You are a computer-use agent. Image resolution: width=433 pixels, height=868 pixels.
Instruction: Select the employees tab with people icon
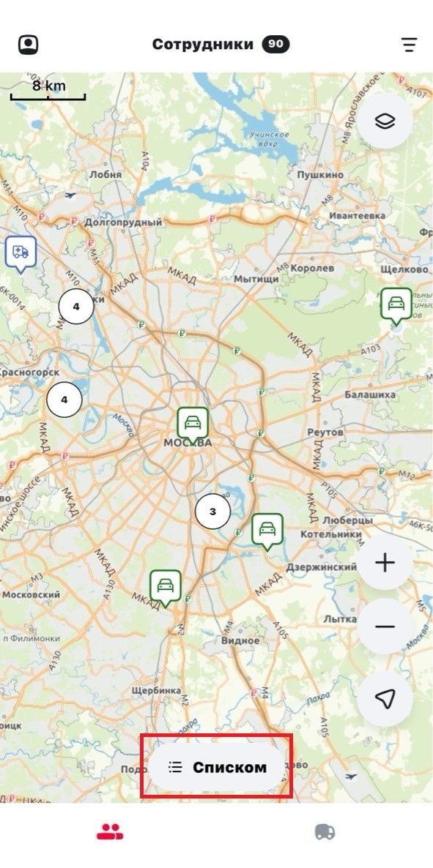point(110,831)
